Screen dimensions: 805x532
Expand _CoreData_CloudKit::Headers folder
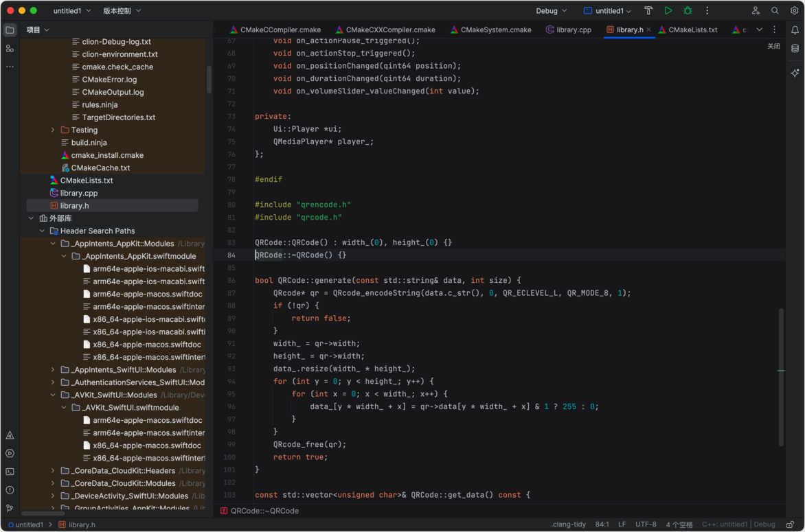[53, 470]
